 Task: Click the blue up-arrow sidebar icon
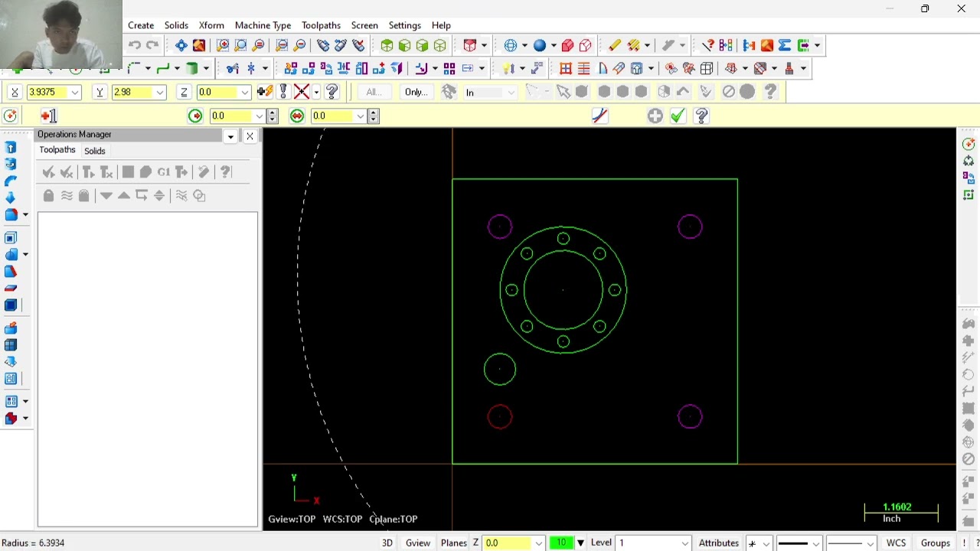(11, 147)
